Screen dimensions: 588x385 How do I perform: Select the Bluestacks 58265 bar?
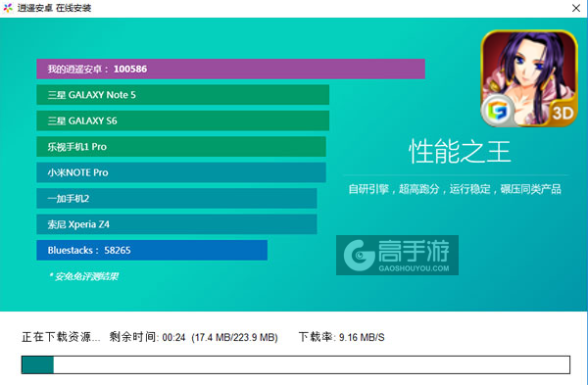click(x=152, y=250)
